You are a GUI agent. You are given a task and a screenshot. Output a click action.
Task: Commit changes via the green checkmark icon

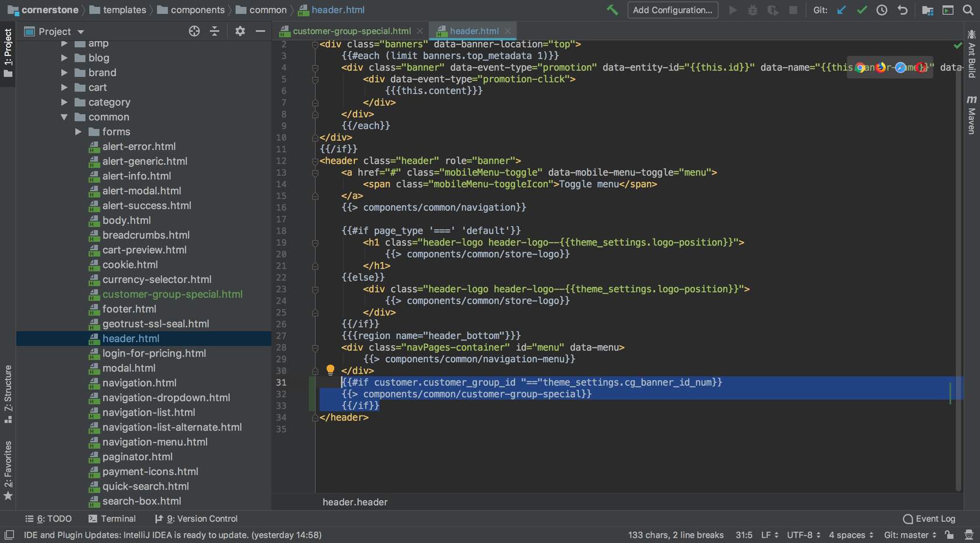click(862, 10)
